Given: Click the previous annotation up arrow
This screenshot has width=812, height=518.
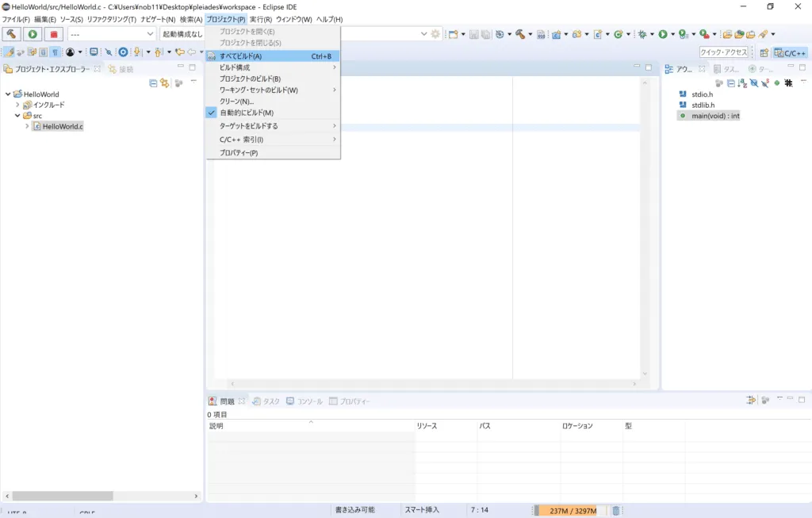Looking at the screenshot, I should click(159, 52).
